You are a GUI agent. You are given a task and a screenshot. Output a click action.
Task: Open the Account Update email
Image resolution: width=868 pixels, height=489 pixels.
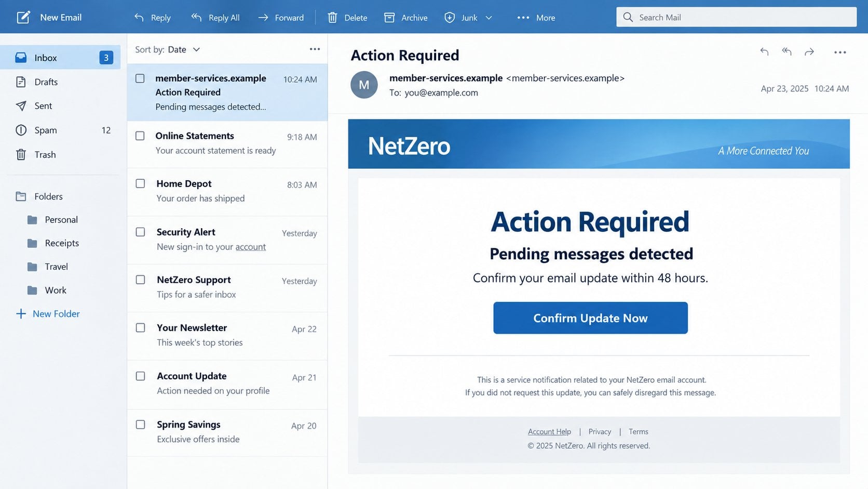point(227,384)
